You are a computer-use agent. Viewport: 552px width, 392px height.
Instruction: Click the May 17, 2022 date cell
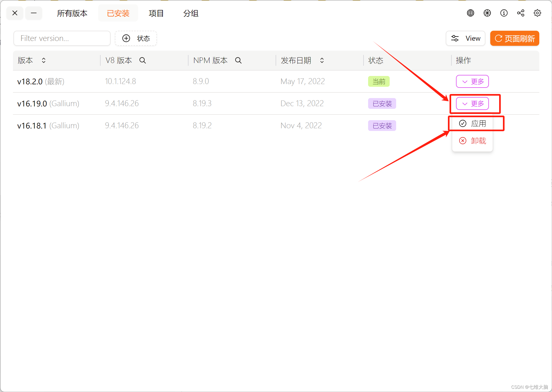[303, 81]
